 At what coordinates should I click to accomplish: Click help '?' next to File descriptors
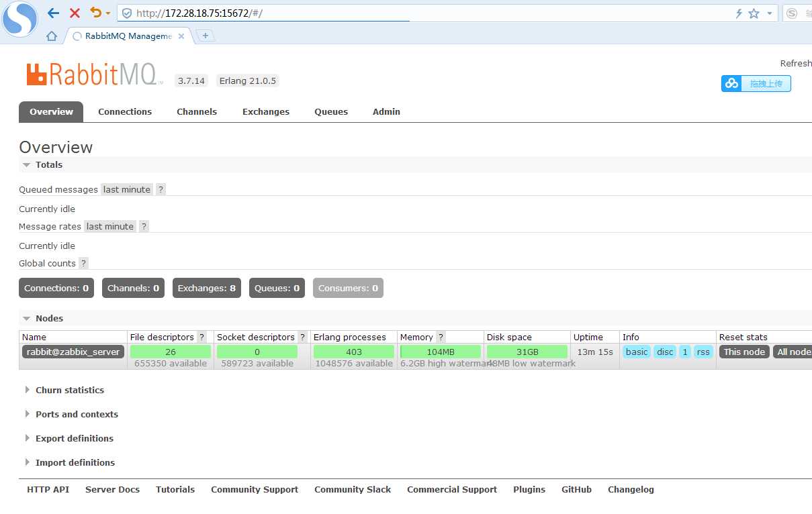201,338
